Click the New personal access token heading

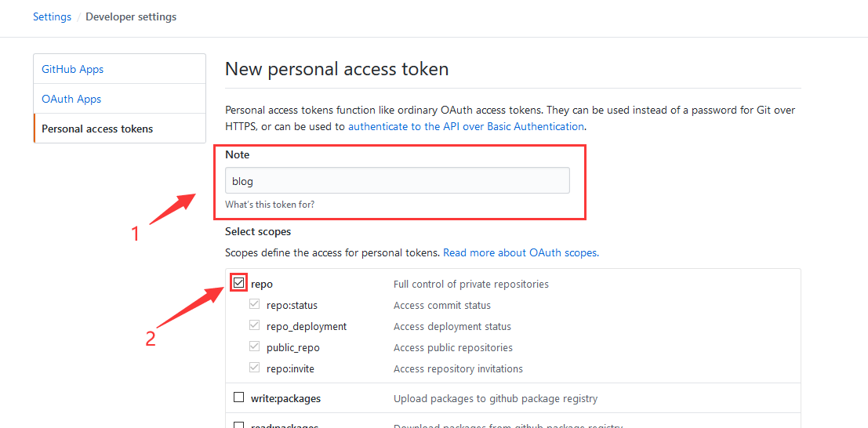coord(336,69)
